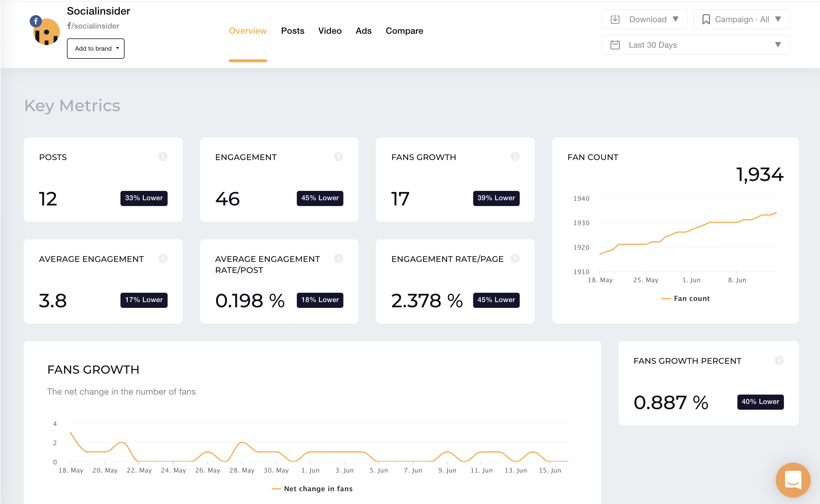
Task: Hide the Fans Growth series via legend
Action: tap(312, 488)
